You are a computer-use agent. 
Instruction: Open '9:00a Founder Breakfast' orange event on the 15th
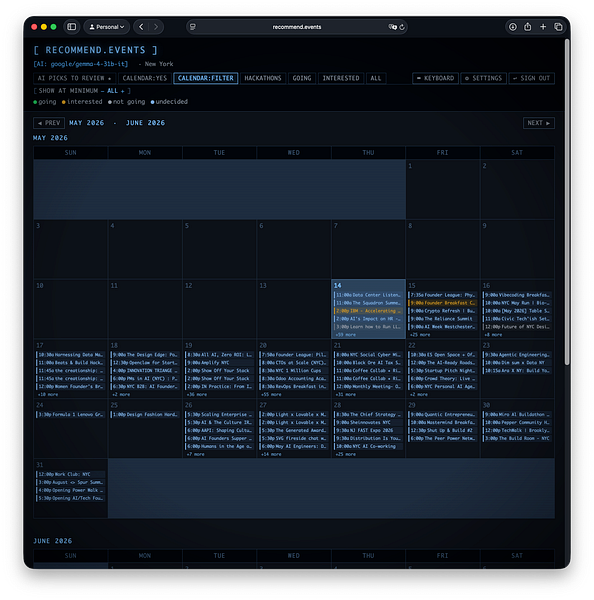pyautogui.click(x=442, y=303)
